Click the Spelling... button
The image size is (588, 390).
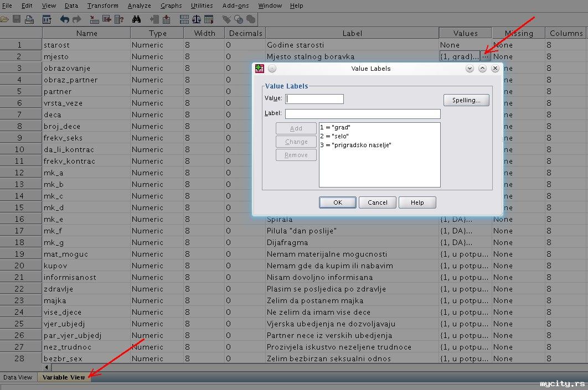coord(466,100)
